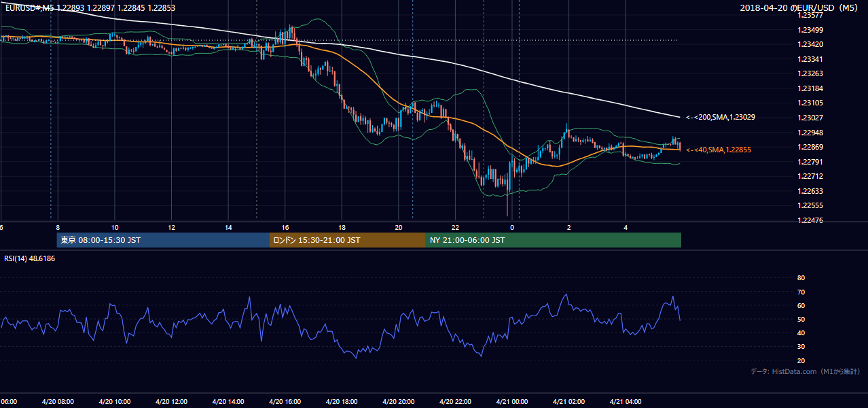Click hour label 0 under price chart
The image size is (868, 408).
(x=512, y=228)
